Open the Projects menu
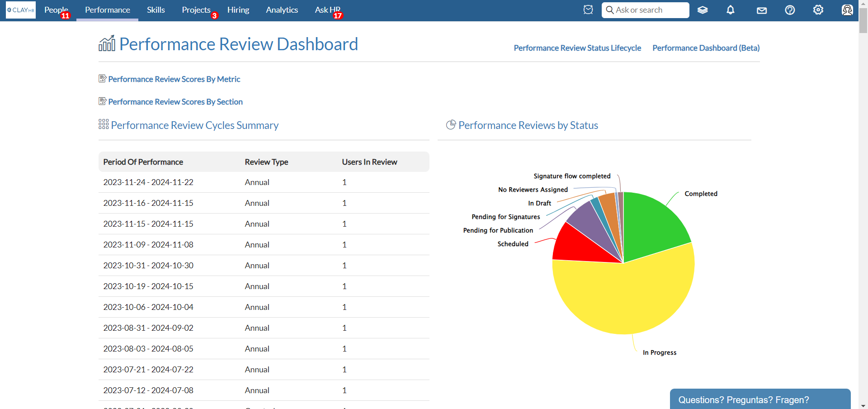 (196, 10)
